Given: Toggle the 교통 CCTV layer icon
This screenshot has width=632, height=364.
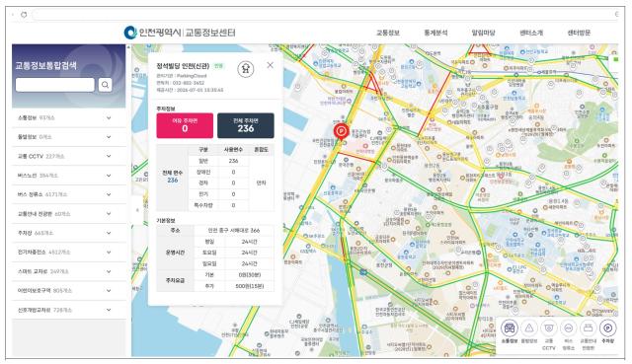Looking at the screenshot, I should tap(549, 328).
